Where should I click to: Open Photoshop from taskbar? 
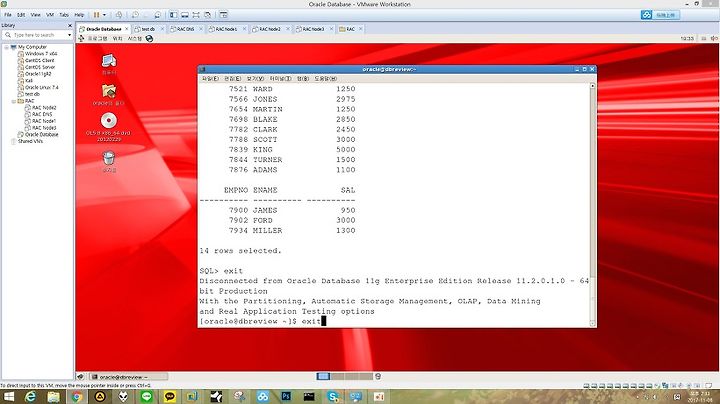point(286,397)
